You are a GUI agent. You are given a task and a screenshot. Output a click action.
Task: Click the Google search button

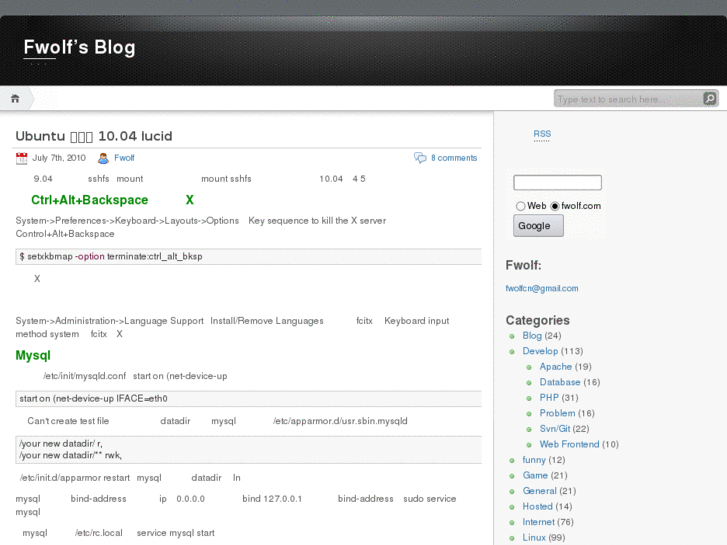pyautogui.click(x=538, y=226)
